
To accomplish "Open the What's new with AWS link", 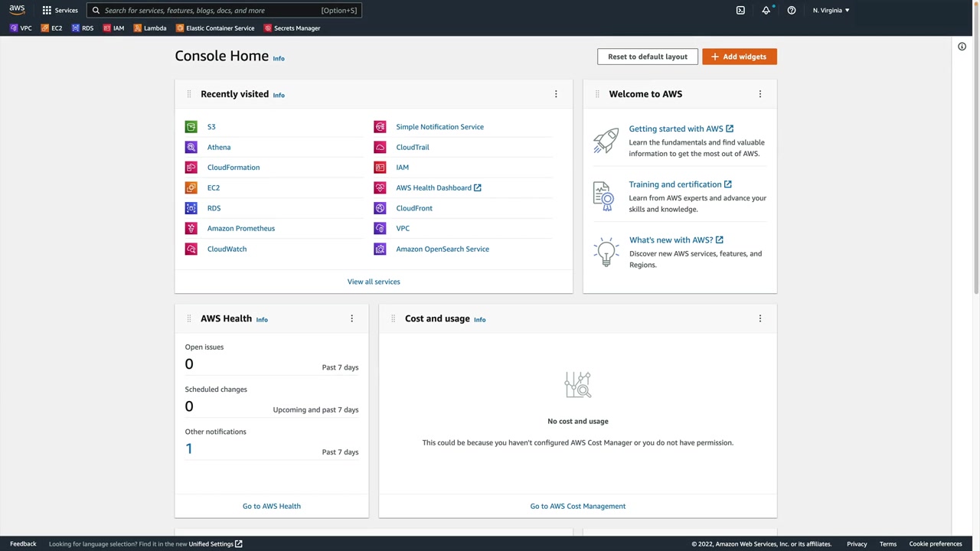I will 676,240.
